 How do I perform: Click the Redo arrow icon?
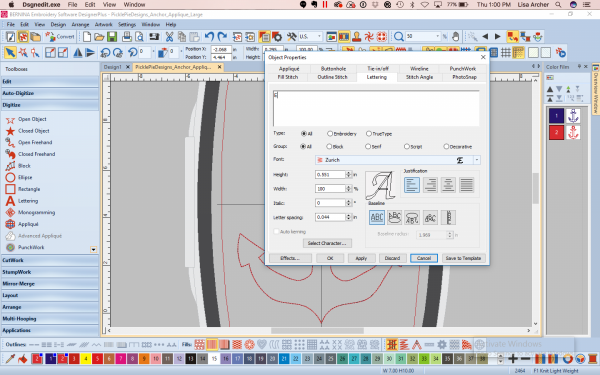coord(222,37)
